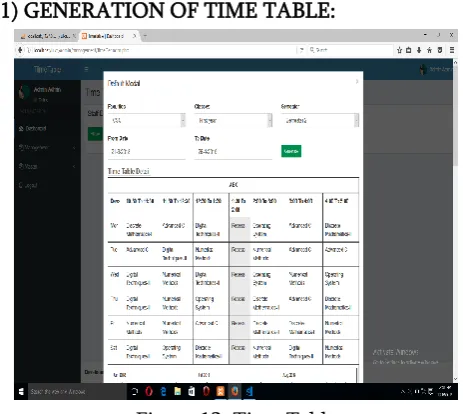Open Visual Studio Code from the taskbar

click(x=249, y=391)
